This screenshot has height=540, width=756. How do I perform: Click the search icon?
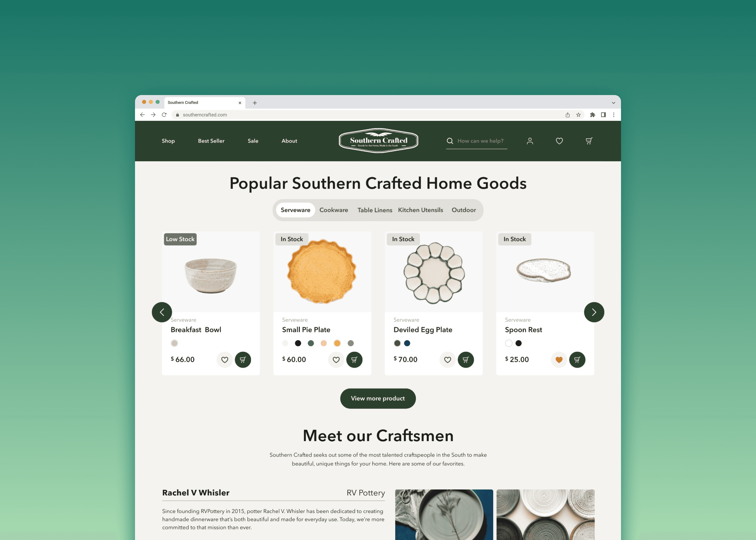450,141
